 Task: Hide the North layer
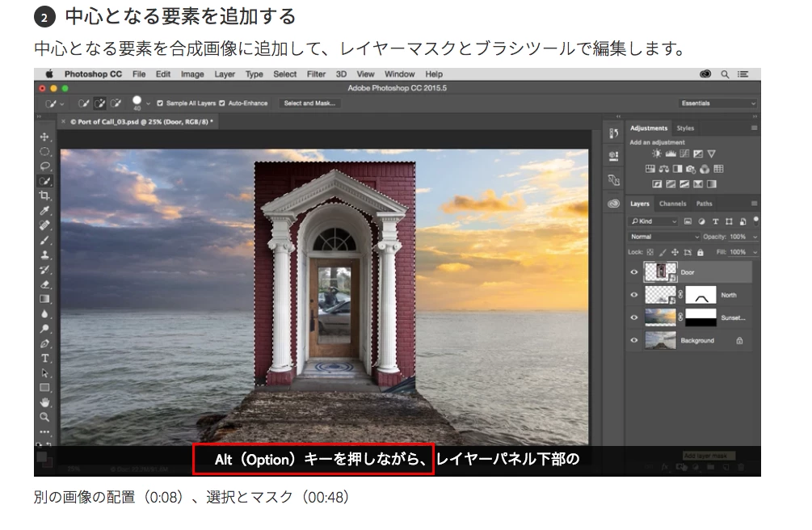tap(634, 295)
